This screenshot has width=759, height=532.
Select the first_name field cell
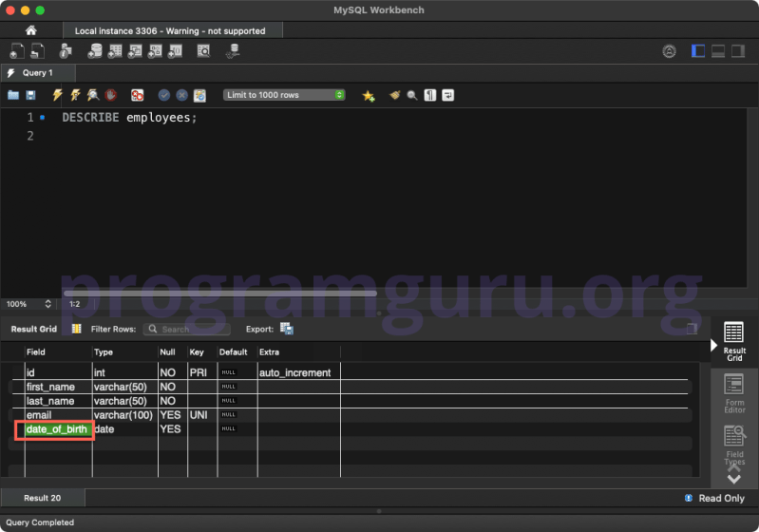(x=58, y=387)
